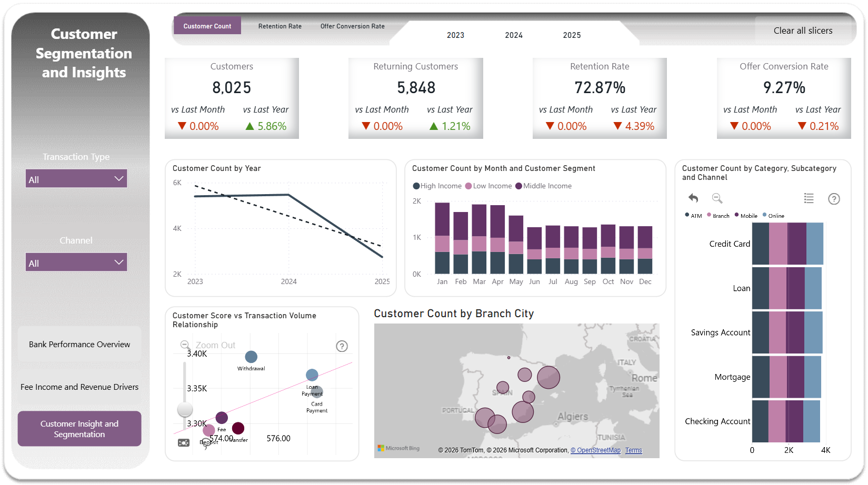Open Bank Performance Overview page
The width and height of the screenshot is (868, 485).
click(x=79, y=344)
